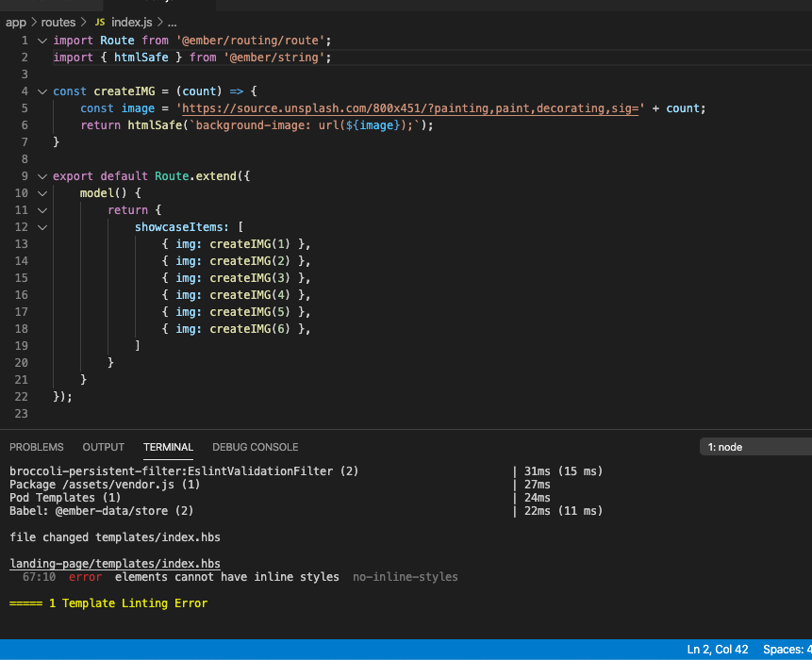Click 'routes' in the breadcrumb bar

pyautogui.click(x=59, y=22)
